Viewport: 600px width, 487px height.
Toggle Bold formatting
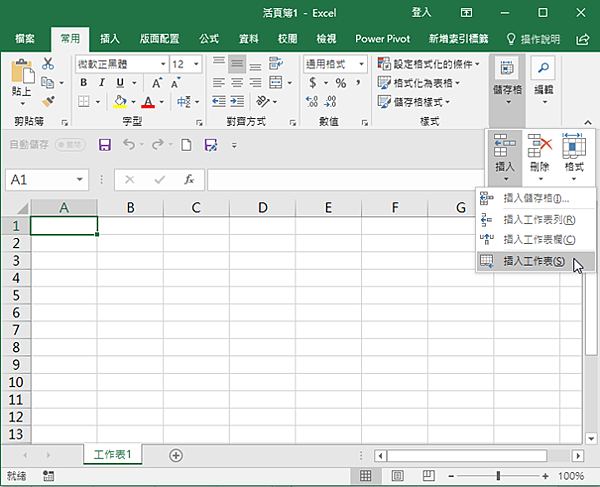[83, 82]
